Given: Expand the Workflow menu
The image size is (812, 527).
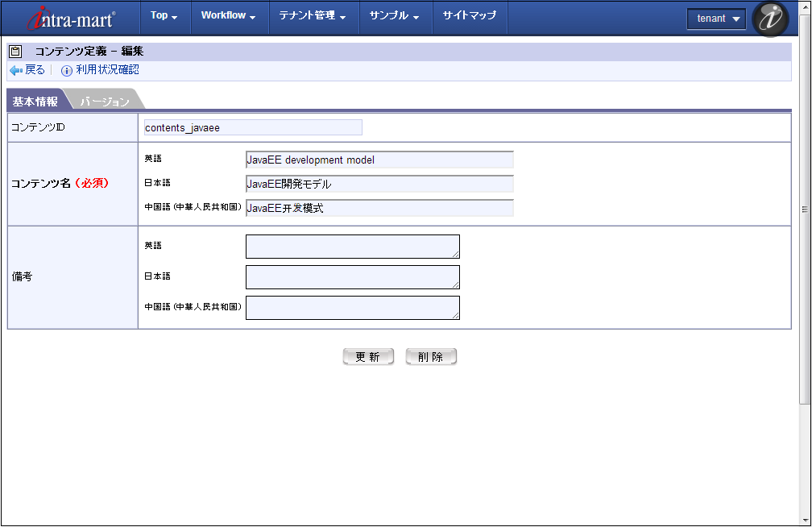Looking at the screenshot, I should (228, 16).
